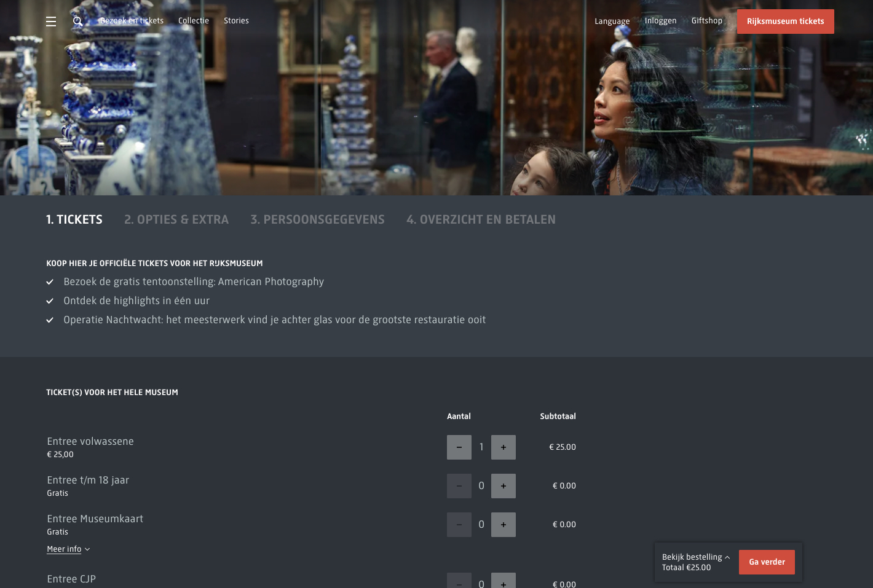Click minus button for Museumkaart entry

pos(459,525)
